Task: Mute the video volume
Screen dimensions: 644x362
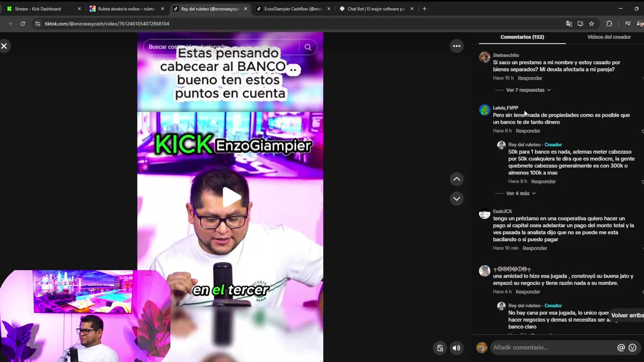Action: pyautogui.click(x=456, y=348)
